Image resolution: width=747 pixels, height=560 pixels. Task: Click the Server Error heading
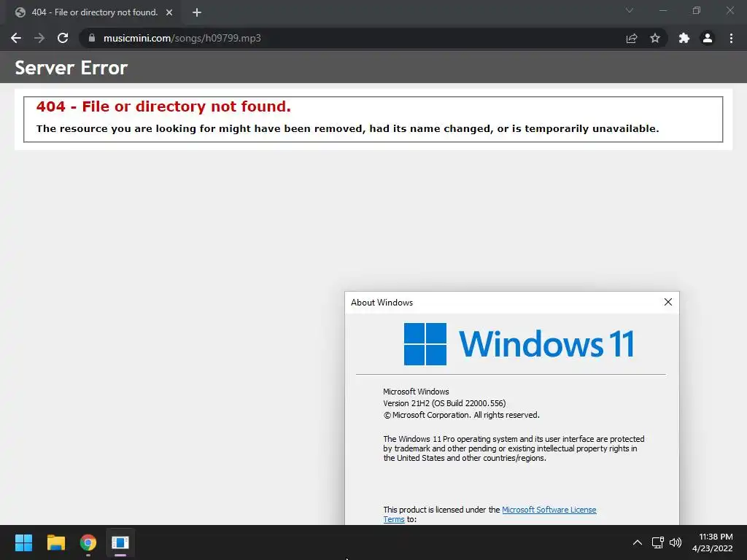point(71,68)
